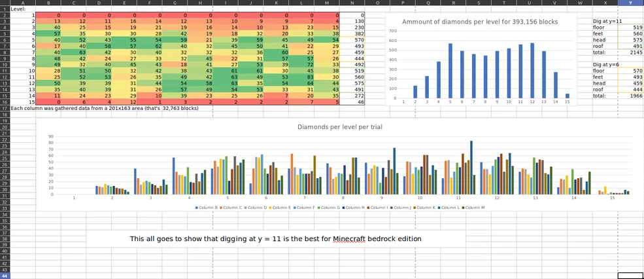
Task: Select the cell containing total 2145
Action: (631, 52)
